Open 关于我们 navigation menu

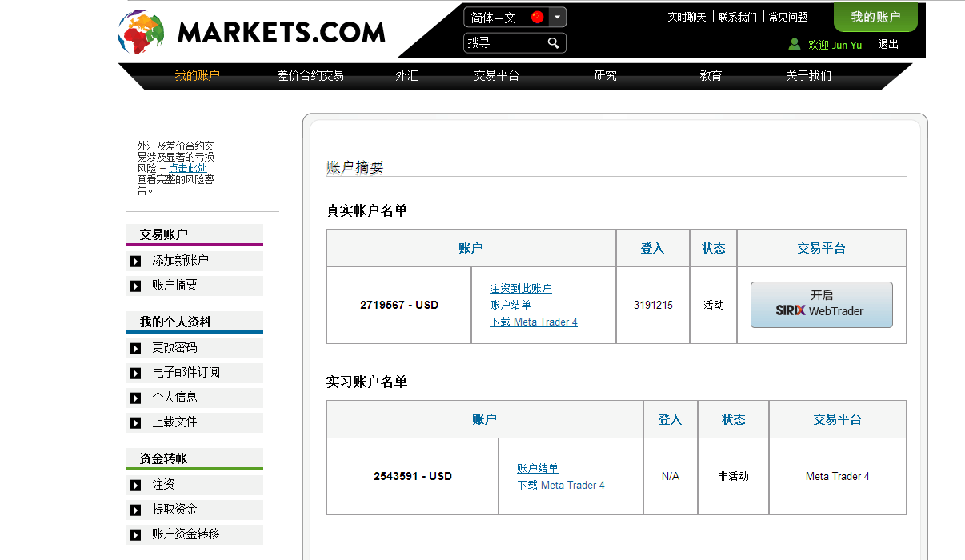pyautogui.click(x=808, y=76)
